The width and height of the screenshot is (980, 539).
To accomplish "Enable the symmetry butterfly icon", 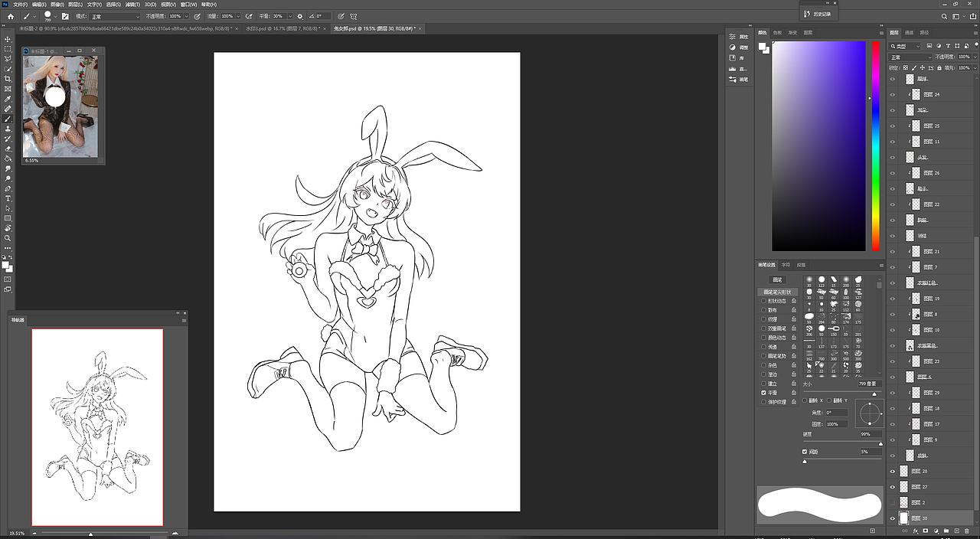I will click(x=353, y=16).
